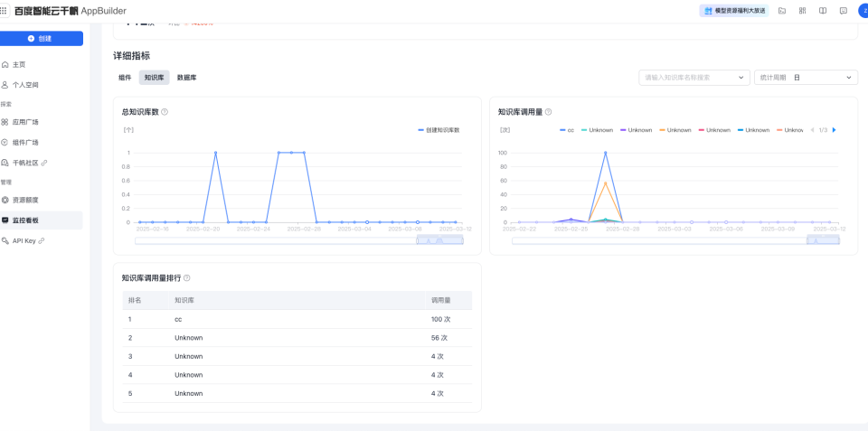The width and height of the screenshot is (868, 431).
Task: Click the 创建 create button
Action: click(41, 39)
